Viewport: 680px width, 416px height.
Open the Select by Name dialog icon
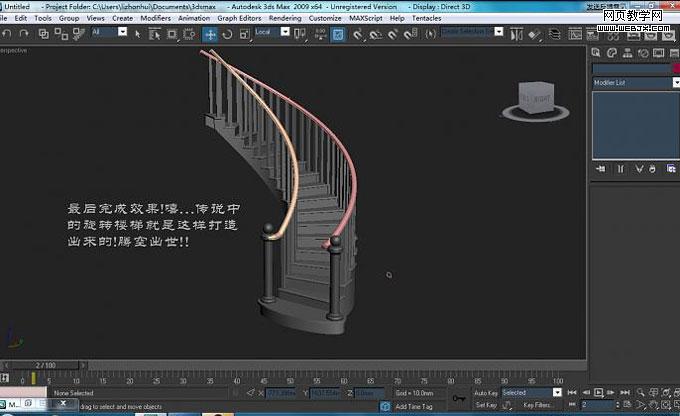(154, 34)
